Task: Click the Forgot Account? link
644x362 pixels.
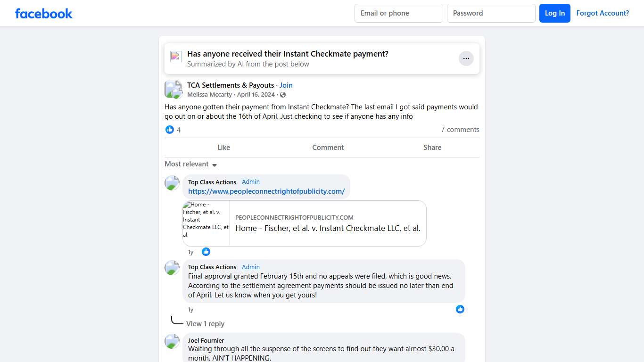Action: tap(603, 13)
